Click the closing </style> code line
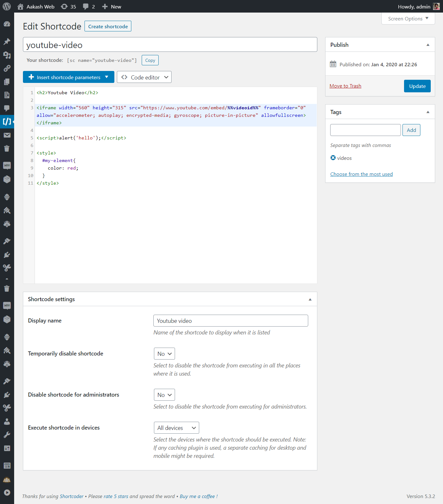 tap(48, 183)
